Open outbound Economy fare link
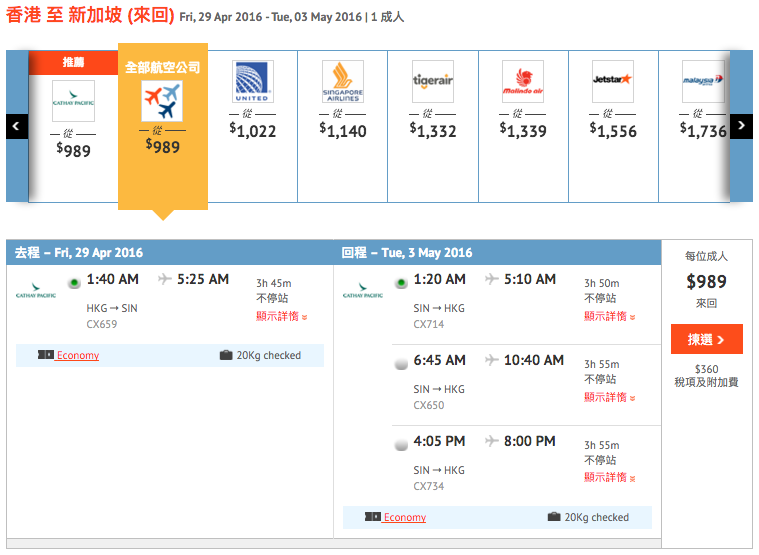759x555 pixels. point(78,356)
